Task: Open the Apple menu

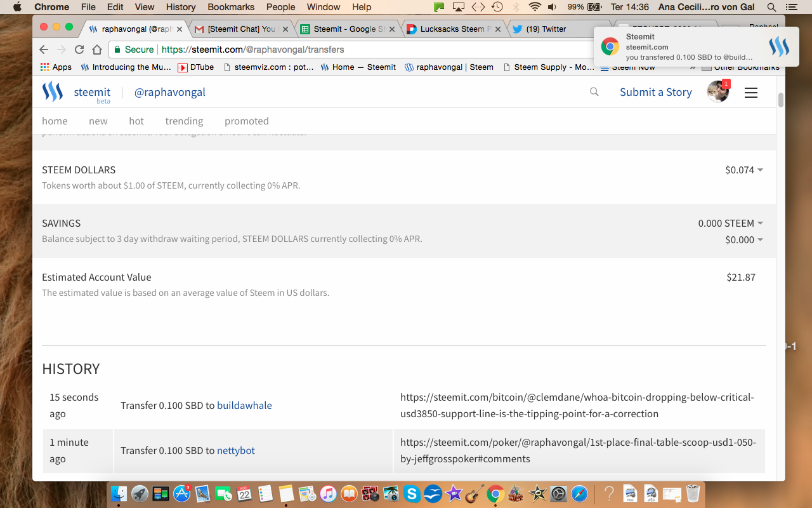Action: (x=17, y=7)
